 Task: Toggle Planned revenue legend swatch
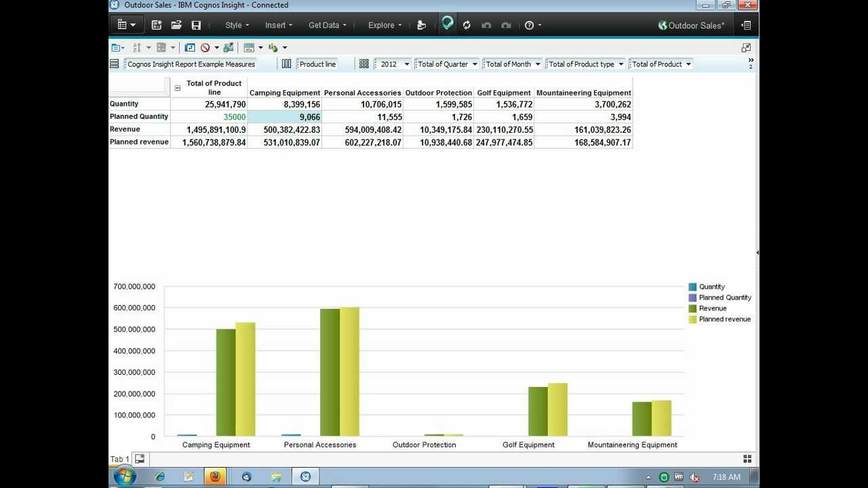pos(692,319)
